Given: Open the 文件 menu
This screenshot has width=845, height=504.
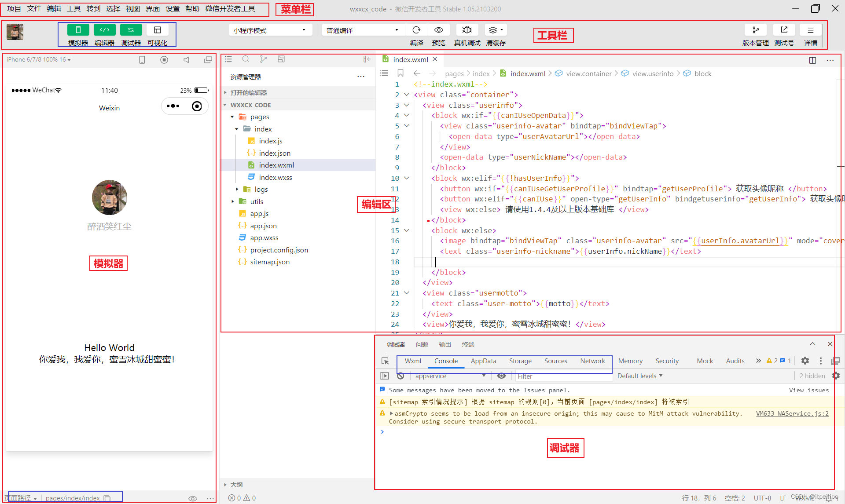Looking at the screenshot, I should 34,9.
